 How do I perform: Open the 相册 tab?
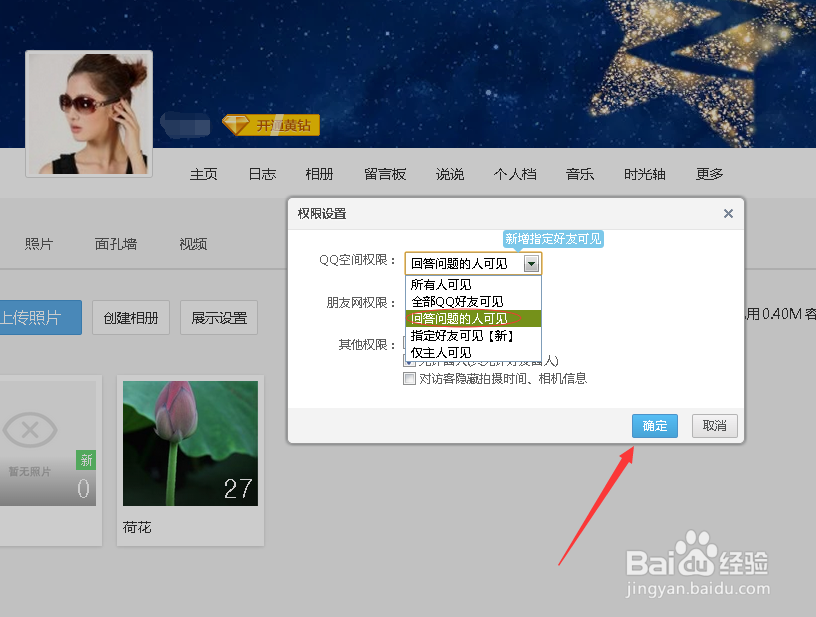[319, 174]
